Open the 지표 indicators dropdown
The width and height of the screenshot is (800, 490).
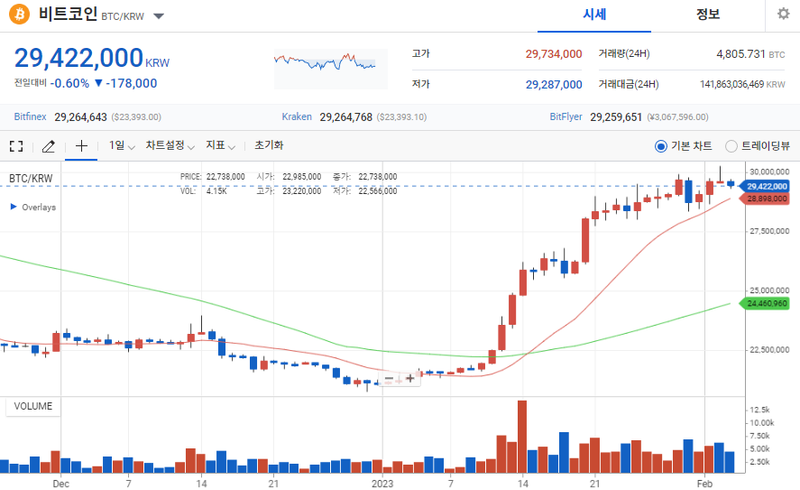tap(220, 146)
